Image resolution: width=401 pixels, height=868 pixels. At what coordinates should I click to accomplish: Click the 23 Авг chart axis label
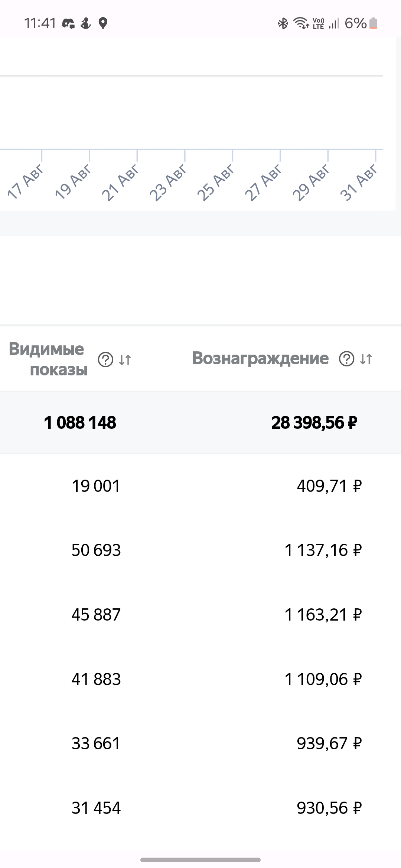(168, 182)
